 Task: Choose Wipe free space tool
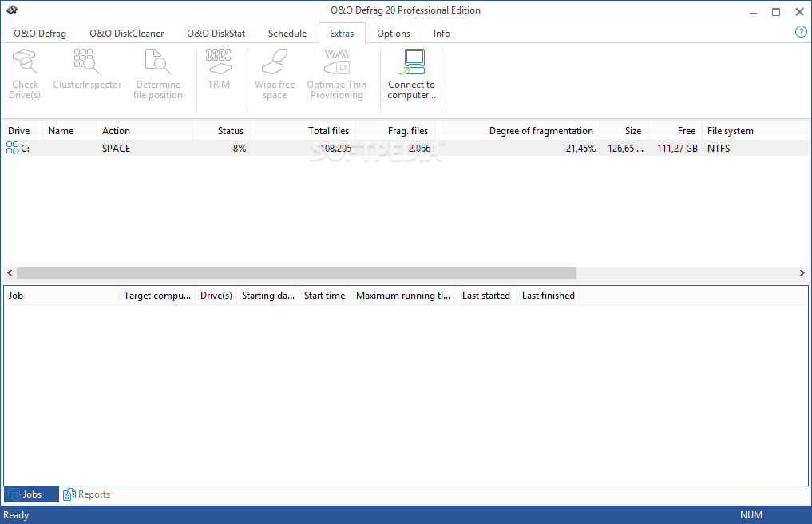pyautogui.click(x=274, y=74)
